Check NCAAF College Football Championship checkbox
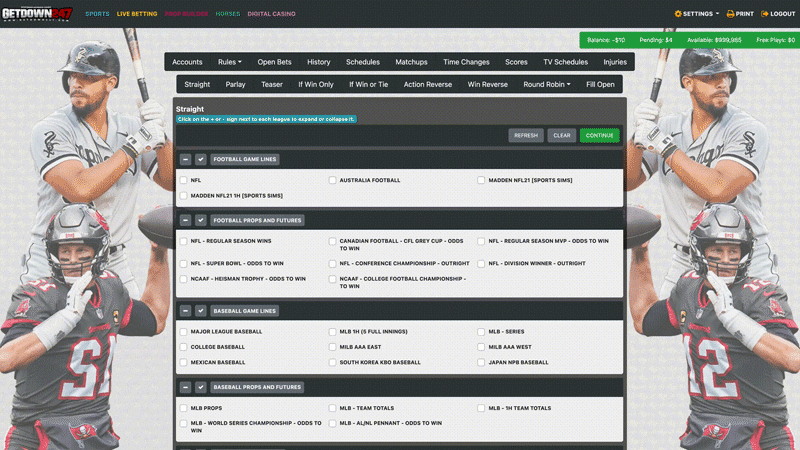The image size is (800, 450). coord(332,279)
